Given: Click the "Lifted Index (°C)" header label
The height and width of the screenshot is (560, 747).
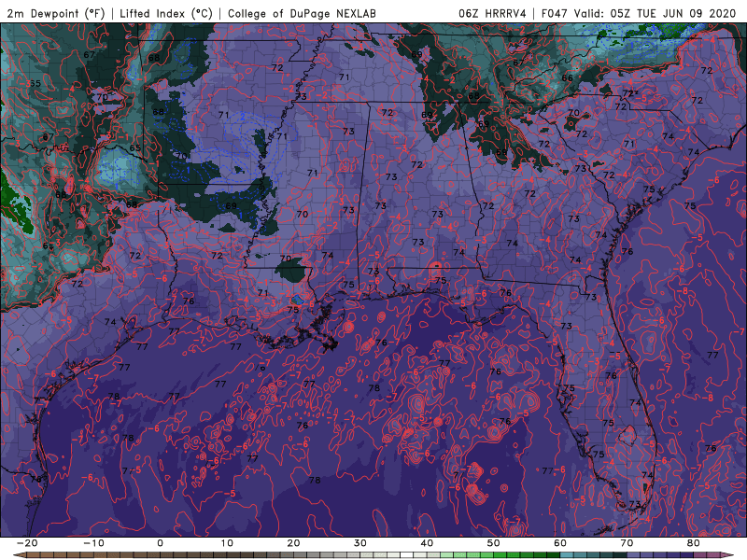Looking at the screenshot, I should (166, 14).
